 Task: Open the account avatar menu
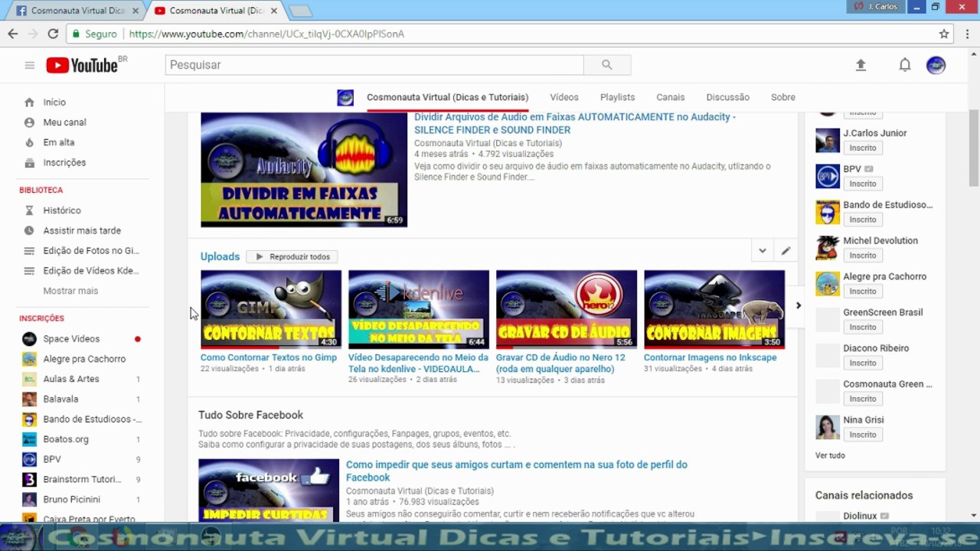tap(936, 65)
